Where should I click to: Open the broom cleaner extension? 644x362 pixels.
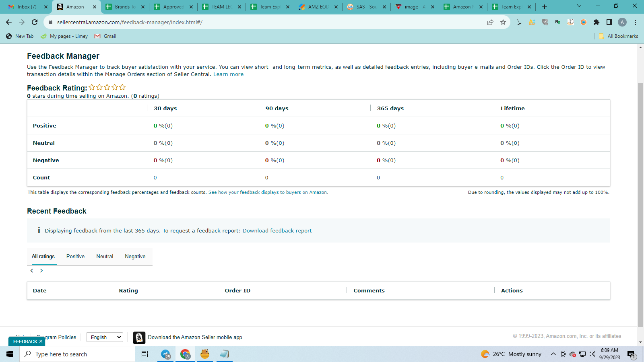[519, 22]
